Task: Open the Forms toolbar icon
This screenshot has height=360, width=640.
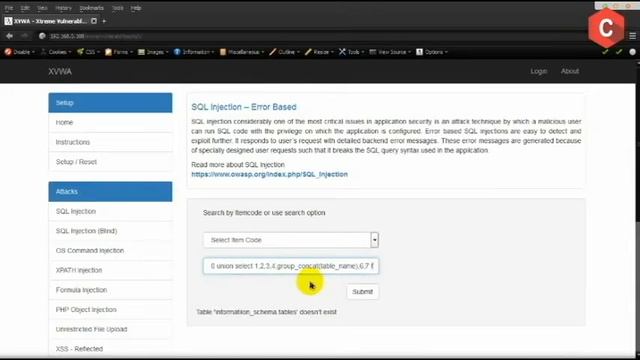Action: pos(108,52)
